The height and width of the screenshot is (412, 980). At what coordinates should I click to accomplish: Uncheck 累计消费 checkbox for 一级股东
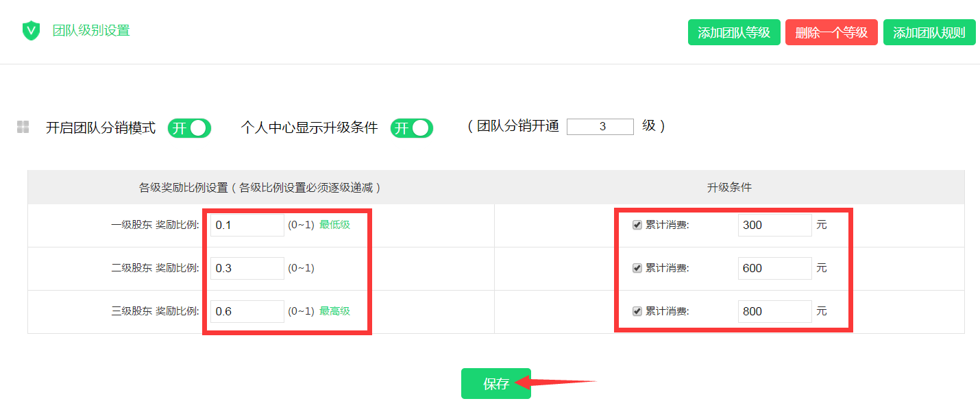[x=637, y=225]
